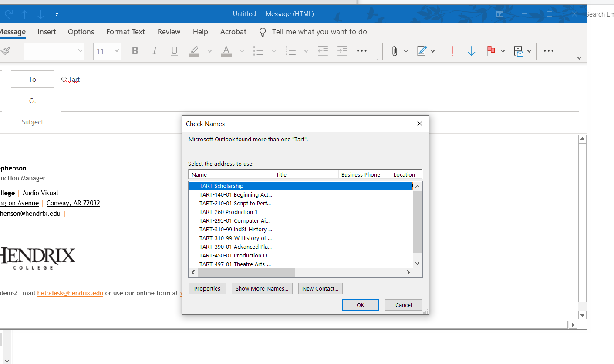Select TART-295-01 Computer Ai... entry
Image resolution: width=614 pixels, height=364 pixels.
301,220
